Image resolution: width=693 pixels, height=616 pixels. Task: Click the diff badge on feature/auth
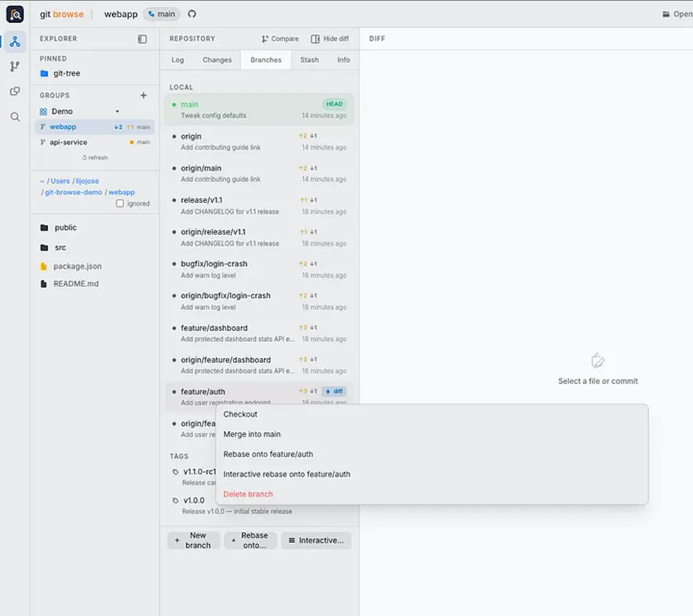click(x=334, y=391)
